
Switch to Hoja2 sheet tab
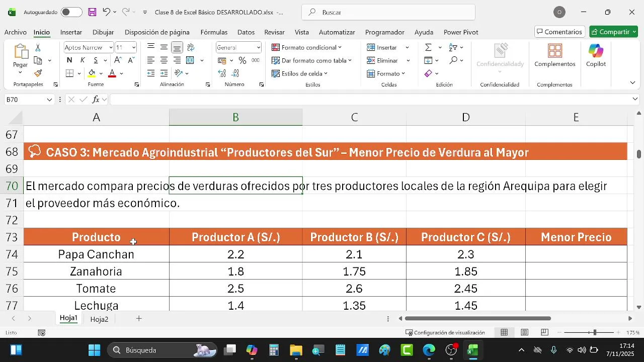point(99,319)
